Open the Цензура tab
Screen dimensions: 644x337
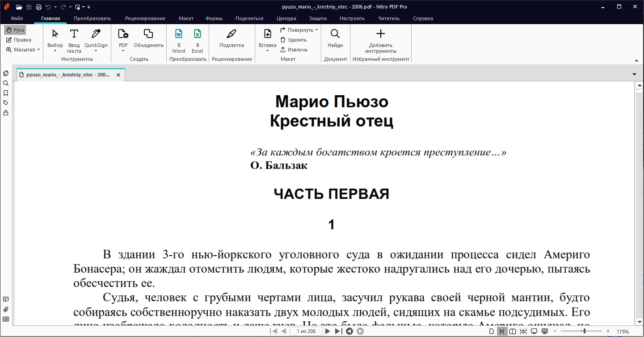286,18
